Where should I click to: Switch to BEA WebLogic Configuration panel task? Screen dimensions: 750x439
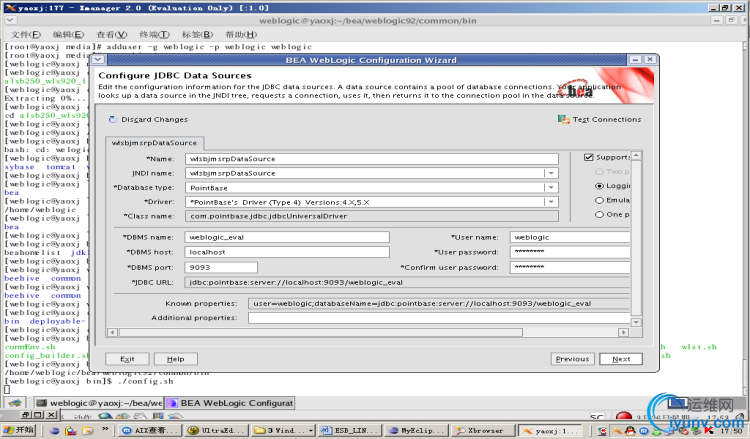tap(230, 403)
